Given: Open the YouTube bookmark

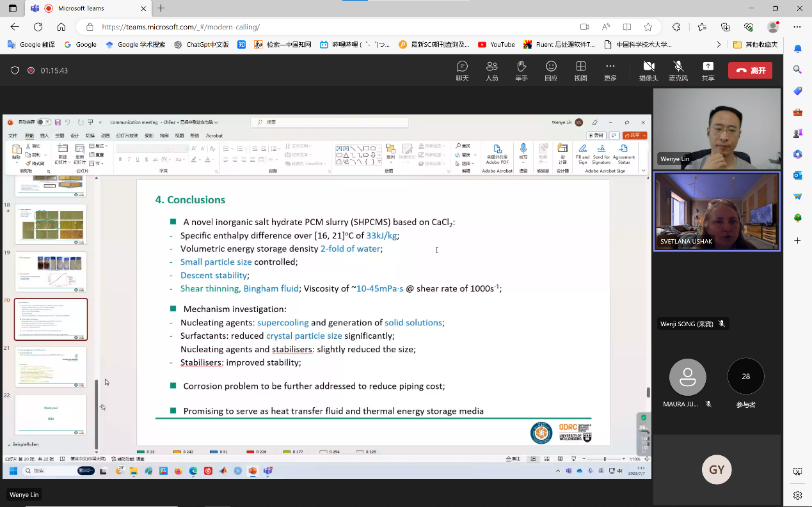Looking at the screenshot, I should [497, 45].
